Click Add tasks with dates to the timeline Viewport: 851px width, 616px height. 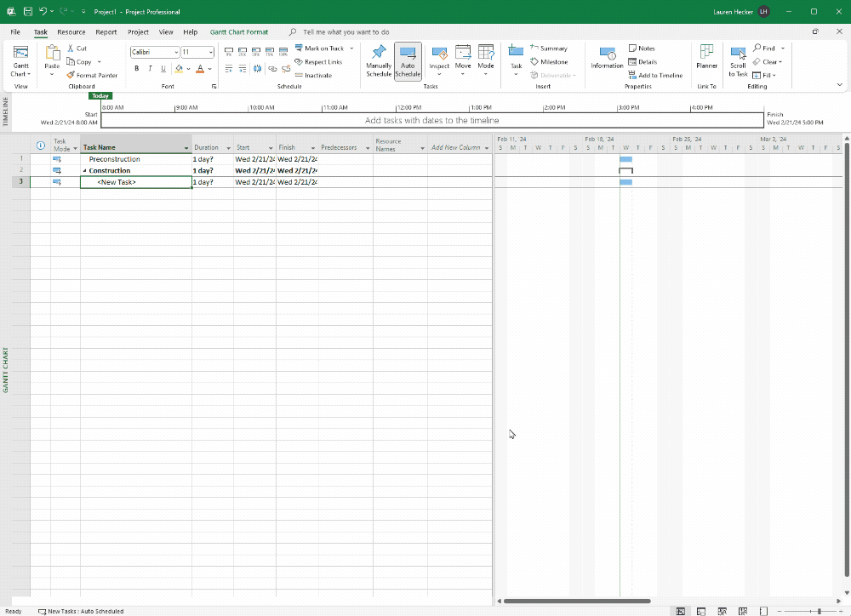click(432, 120)
